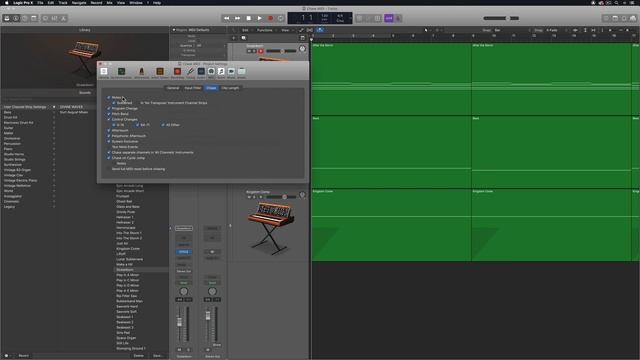
Task: Toggle the Library button in control bar
Action: (x=7, y=18)
